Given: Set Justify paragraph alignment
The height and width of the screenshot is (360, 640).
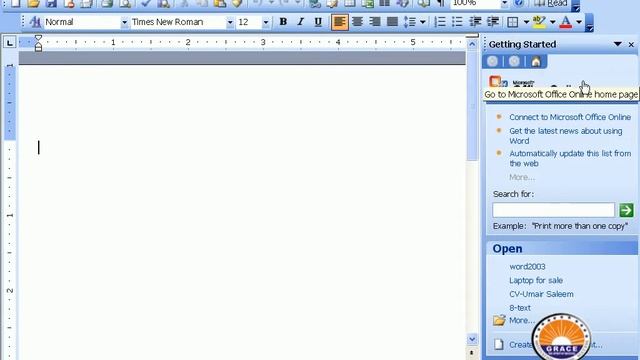Looking at the screenshot, I should pos(392,22).
